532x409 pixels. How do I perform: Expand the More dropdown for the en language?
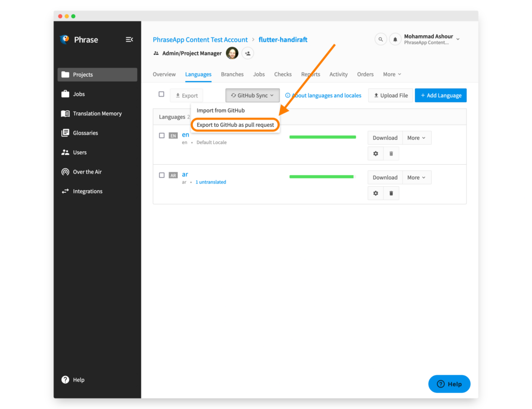pyautogui.click(x=416, y=138)
